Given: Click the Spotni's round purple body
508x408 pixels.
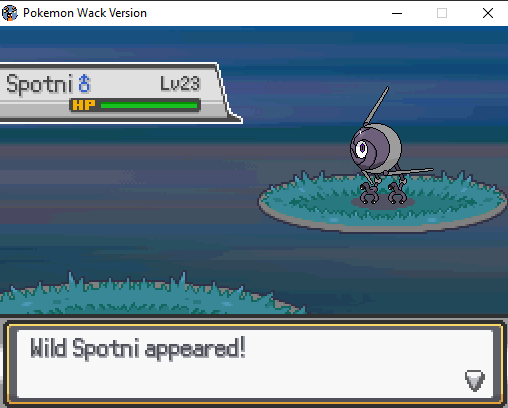Looking at the screenshot, I should 376,148.
